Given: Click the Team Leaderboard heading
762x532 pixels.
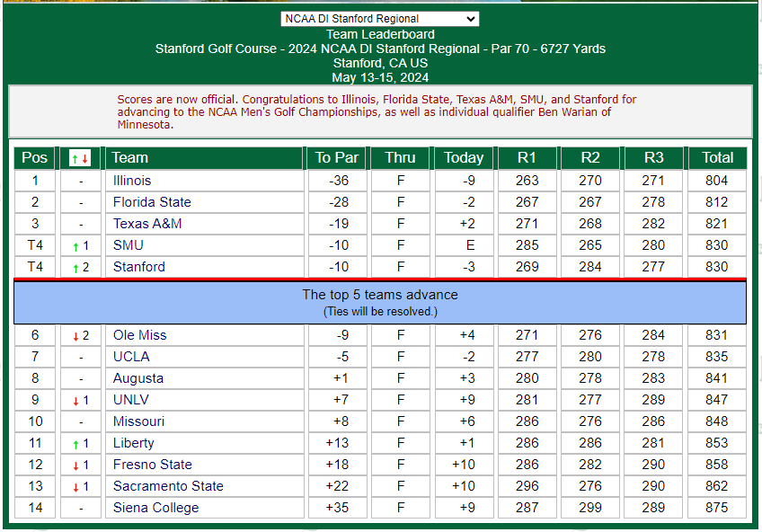Looking at the screenshot, I should (380, 34).
